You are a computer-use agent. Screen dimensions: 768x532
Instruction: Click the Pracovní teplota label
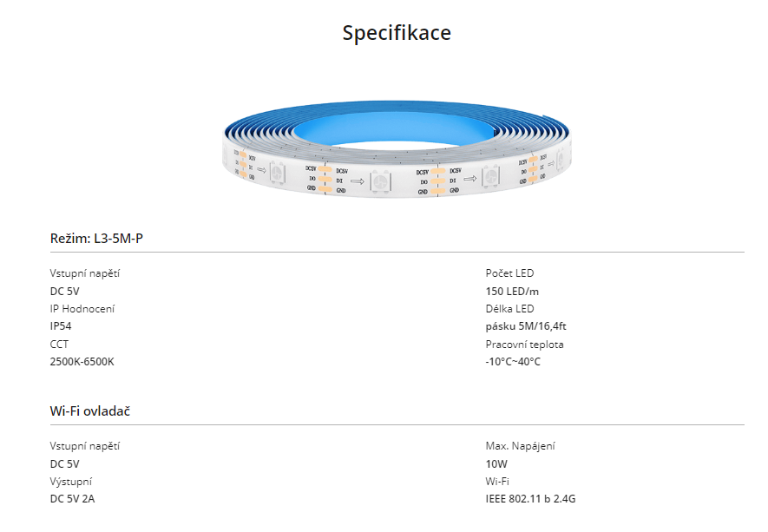point(524,345)
